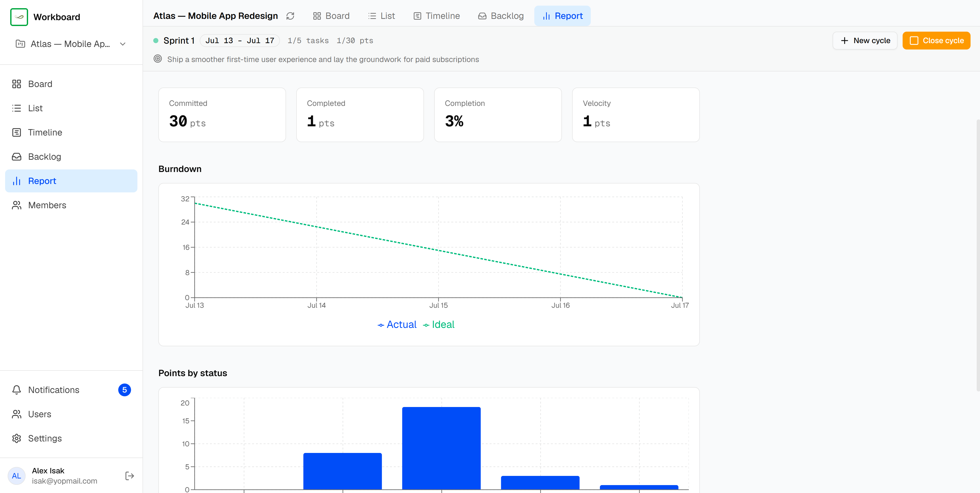The width and height of the screenshot is (980, 493).
Task: Switch to the Backlog tab
Action: (501, 16)
